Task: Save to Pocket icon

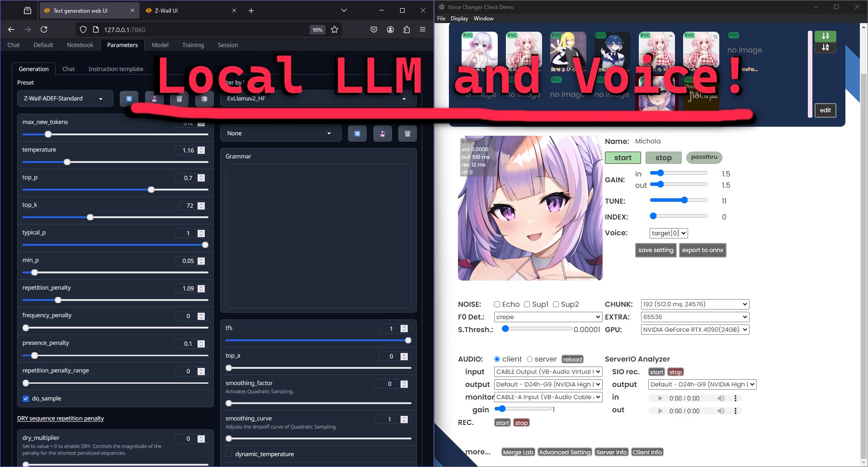Action: pyautogui.click(x=374, y=29)
